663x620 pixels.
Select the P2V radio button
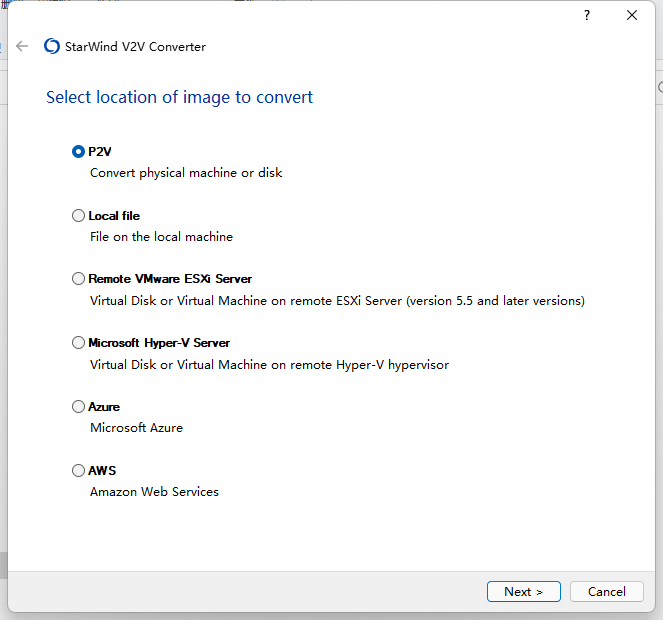[79, 151]
